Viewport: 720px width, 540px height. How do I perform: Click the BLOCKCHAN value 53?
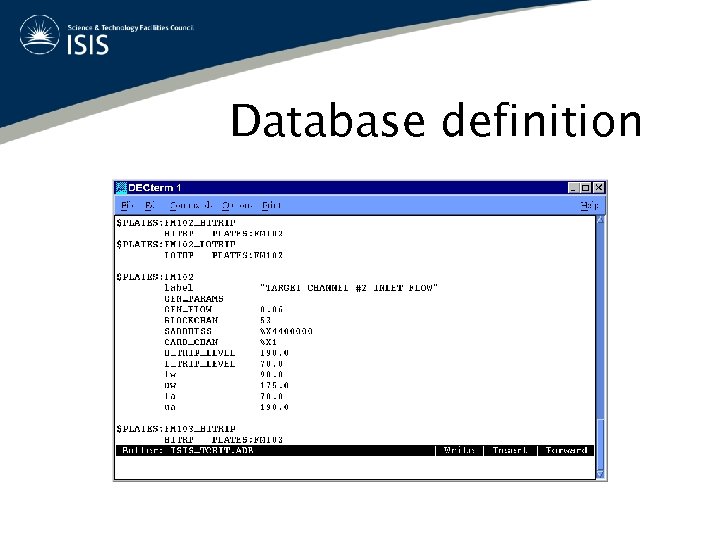[x=265, y=321]
